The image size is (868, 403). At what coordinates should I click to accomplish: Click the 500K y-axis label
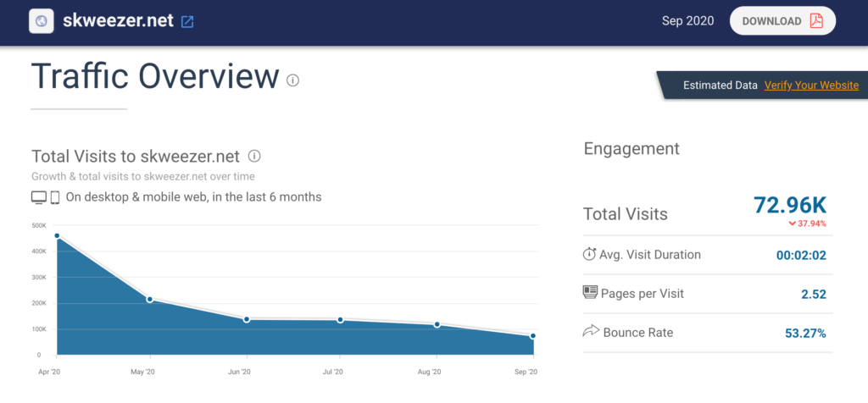39,225
